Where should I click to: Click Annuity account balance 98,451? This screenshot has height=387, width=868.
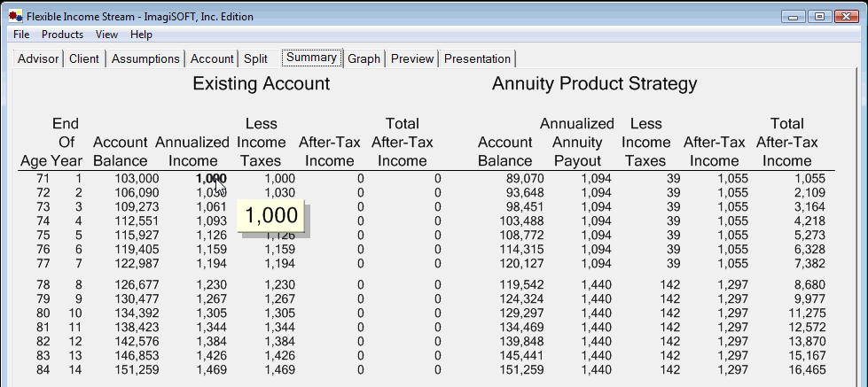click(x=526, y=206)
